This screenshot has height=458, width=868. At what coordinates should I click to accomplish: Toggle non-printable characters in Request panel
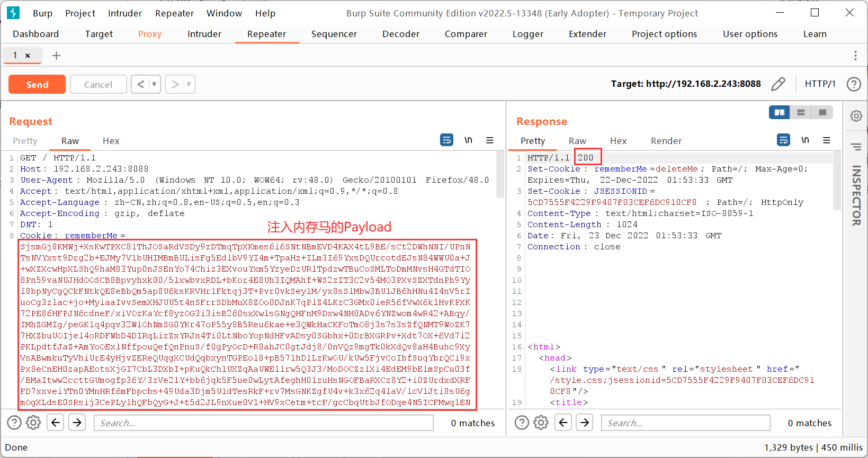point(468,140)
